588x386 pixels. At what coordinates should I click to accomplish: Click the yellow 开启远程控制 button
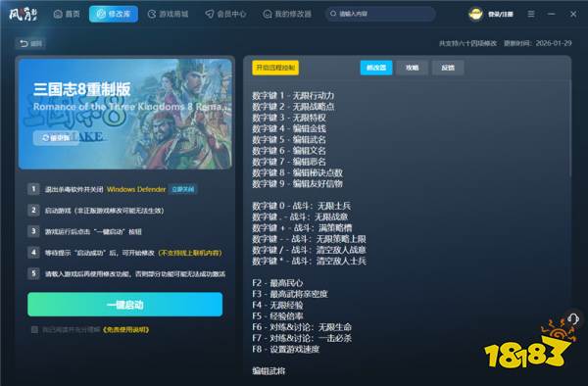(275, 68)
